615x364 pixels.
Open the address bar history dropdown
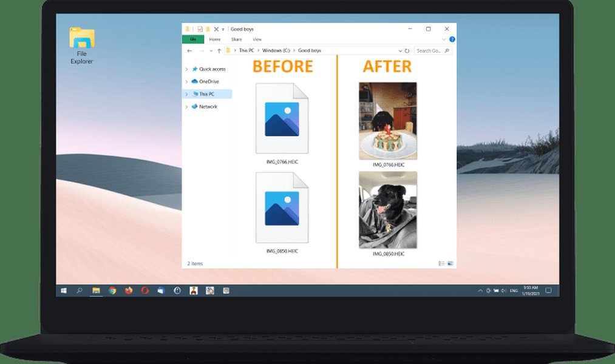click(400, 51)
